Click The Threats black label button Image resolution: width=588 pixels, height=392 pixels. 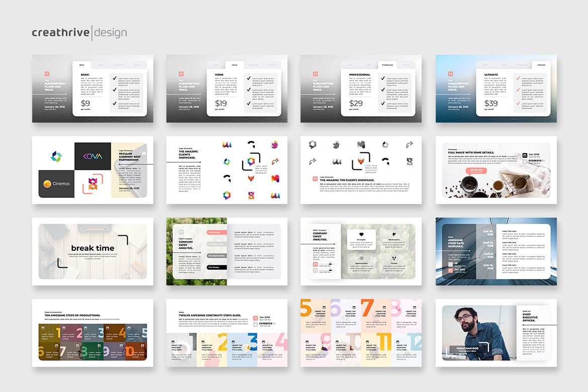216,267
